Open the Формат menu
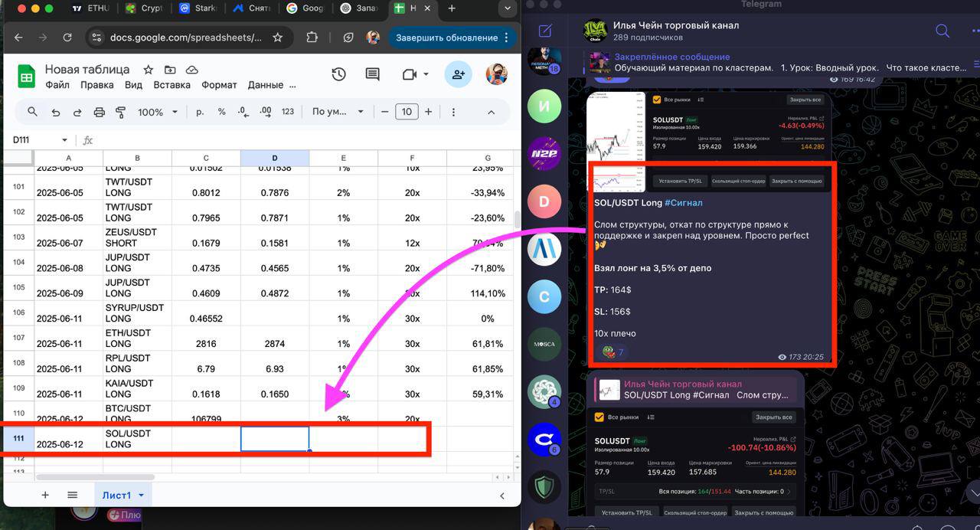The image size is (980, 530). pos(219,85)
